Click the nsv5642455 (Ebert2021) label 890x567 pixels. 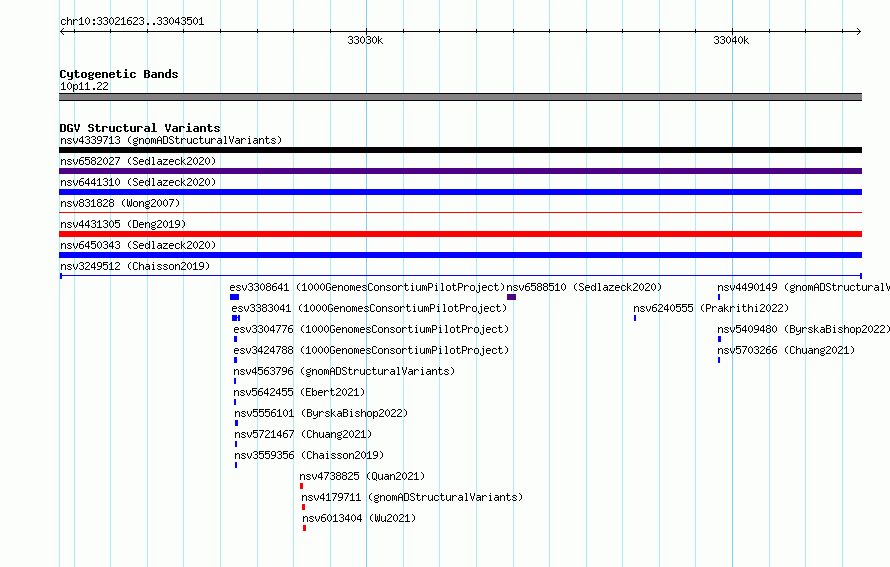click(299, 392)
